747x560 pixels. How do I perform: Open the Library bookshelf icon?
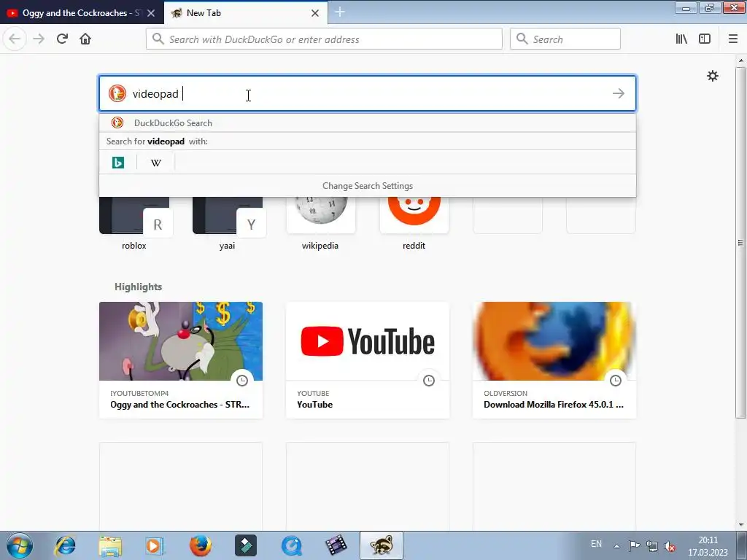tap(681, 39)
